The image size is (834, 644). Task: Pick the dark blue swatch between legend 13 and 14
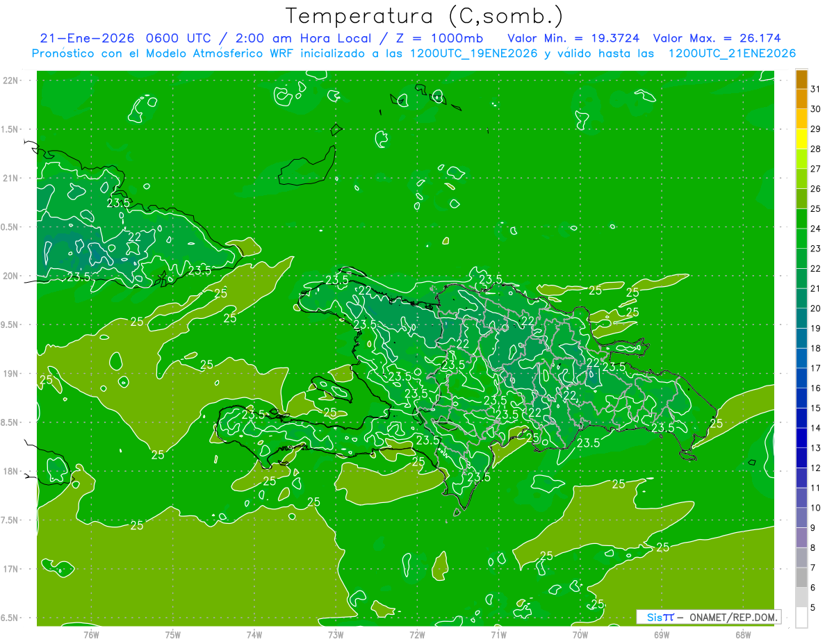801,438
